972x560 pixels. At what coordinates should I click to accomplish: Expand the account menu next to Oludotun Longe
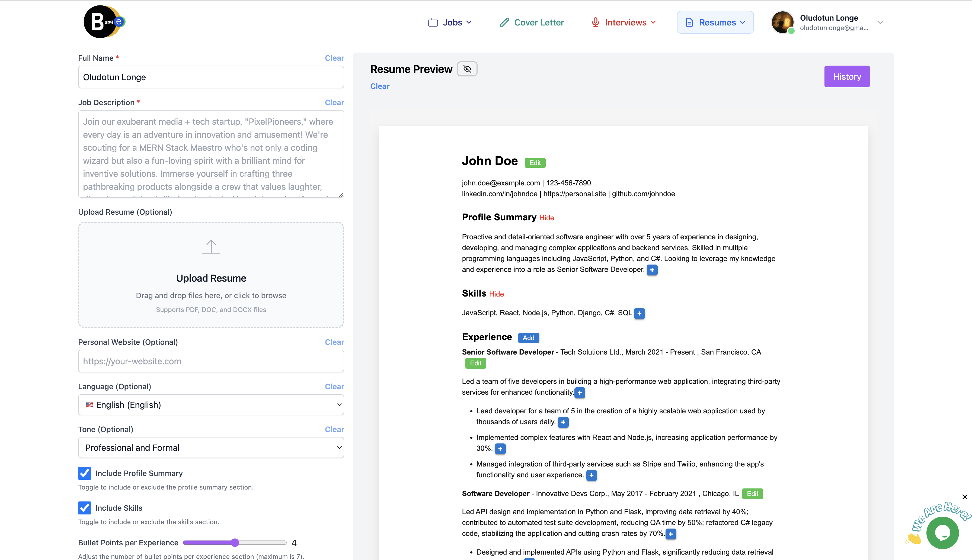[x=880, y=22]
